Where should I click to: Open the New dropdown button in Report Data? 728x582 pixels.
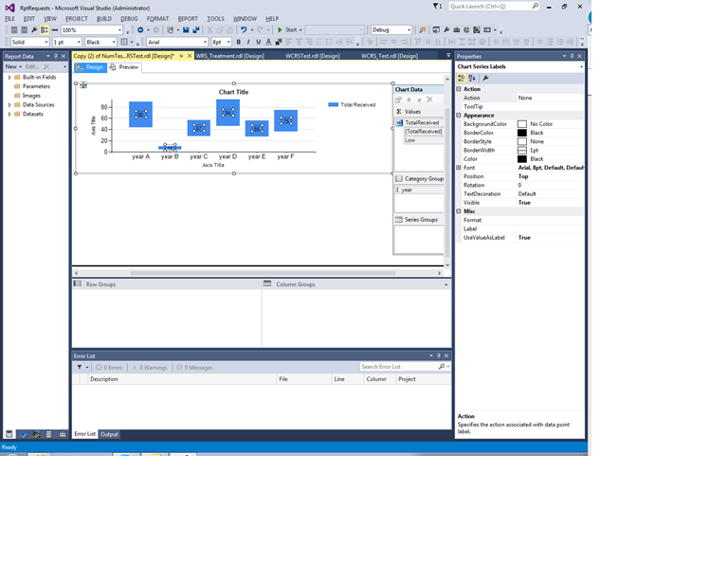13,66
